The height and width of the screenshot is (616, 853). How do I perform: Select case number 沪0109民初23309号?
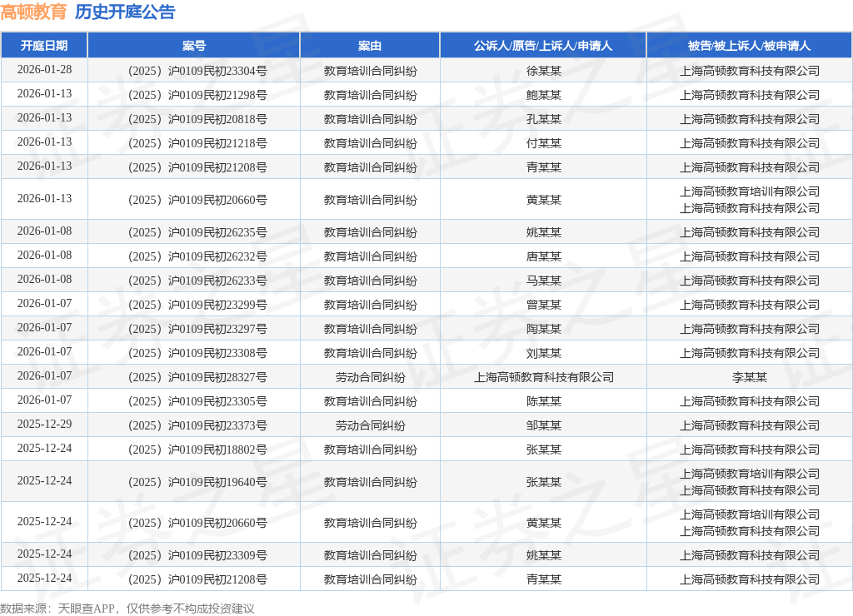point(197,555)
